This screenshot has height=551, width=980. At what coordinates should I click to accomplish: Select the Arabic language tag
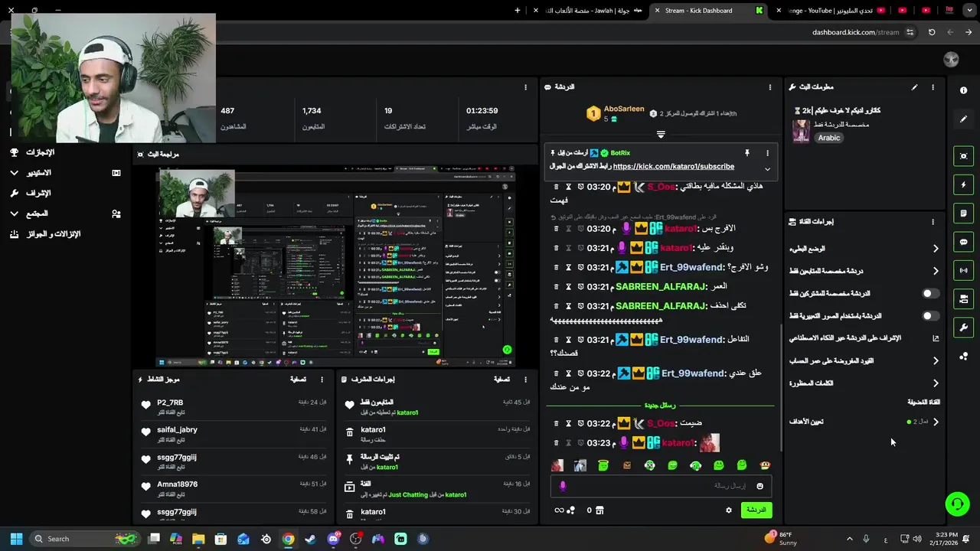(829, 138)
